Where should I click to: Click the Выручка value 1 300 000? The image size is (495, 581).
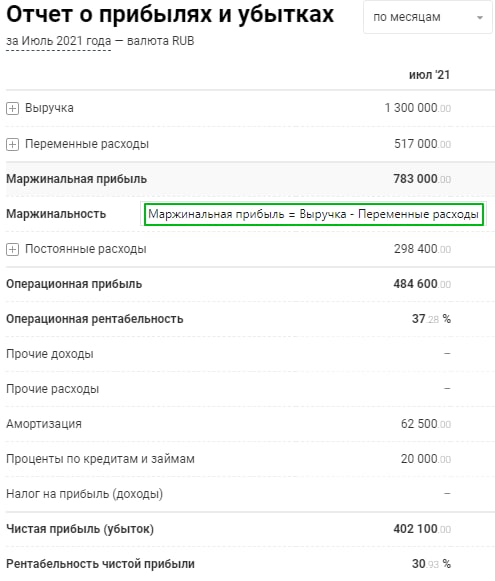[x=418, y=108]
